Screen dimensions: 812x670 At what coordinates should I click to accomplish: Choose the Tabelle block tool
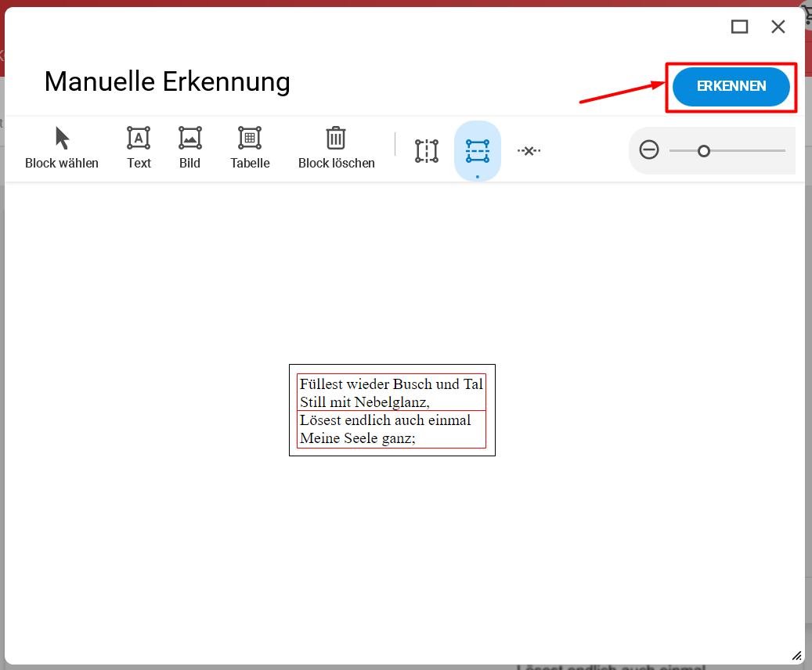point(250,148)
